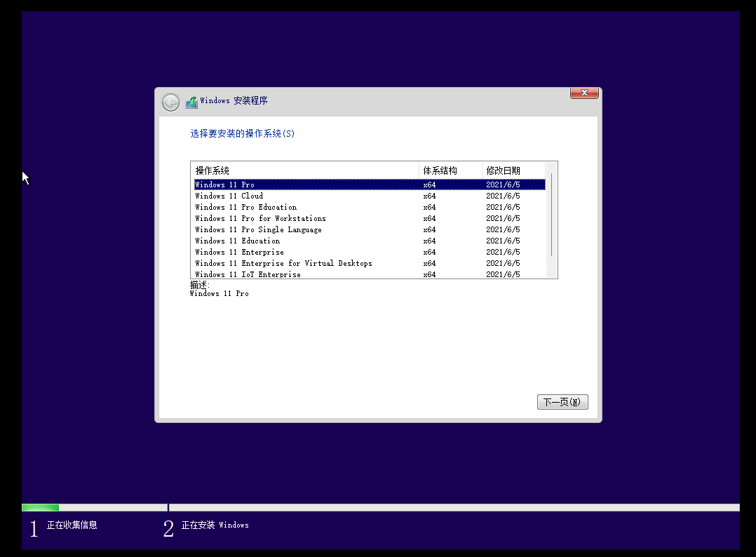This screenshot has width=756, height=557.
Task: Click the 选择要安装的操作系统(S) heading
Action: click(242, 133)
